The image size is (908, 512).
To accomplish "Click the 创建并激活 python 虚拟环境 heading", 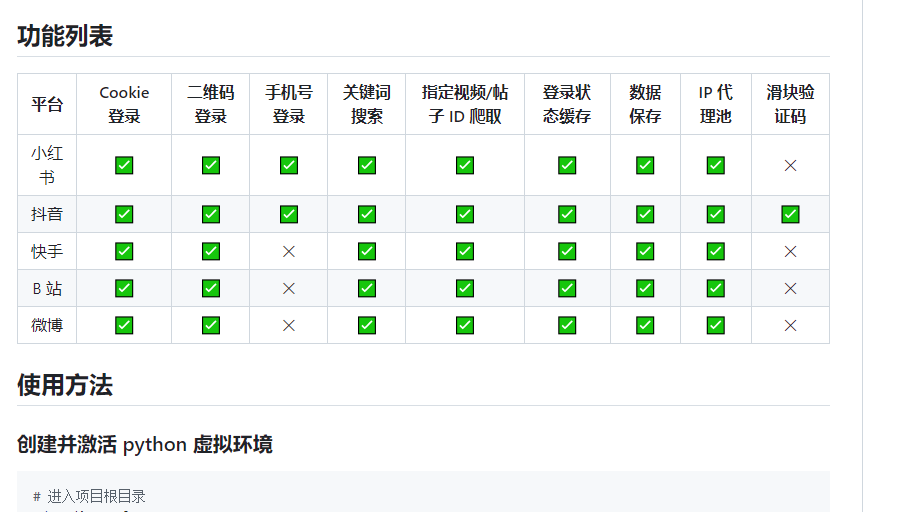I will pyautogui.click(x=145, y=444).
